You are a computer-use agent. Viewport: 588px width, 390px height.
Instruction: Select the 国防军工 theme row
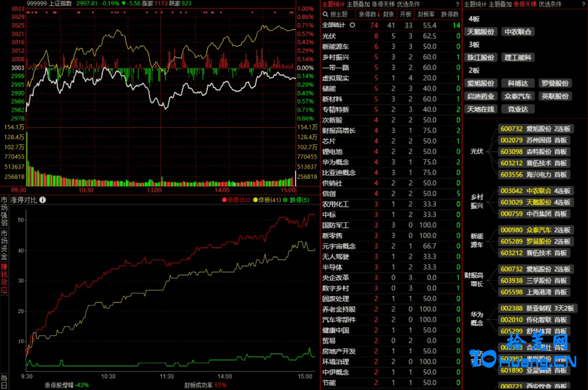[391, 225]
